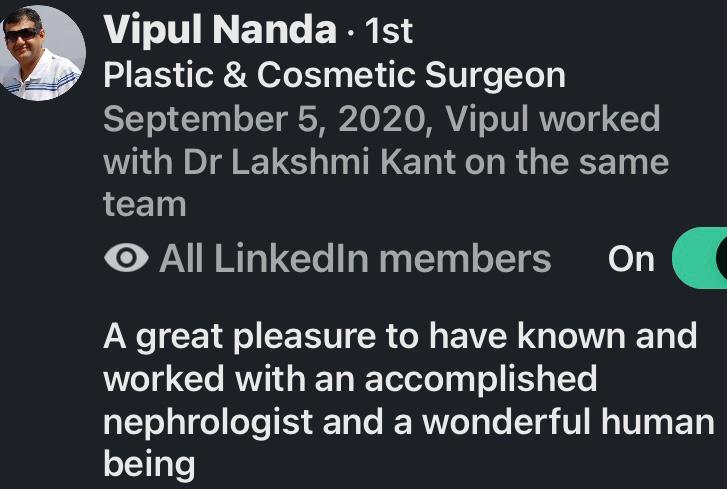Screen dimensions: 727x489
Task: Toggle the recommendation visibility switch off
Action: tap(700, 259)
